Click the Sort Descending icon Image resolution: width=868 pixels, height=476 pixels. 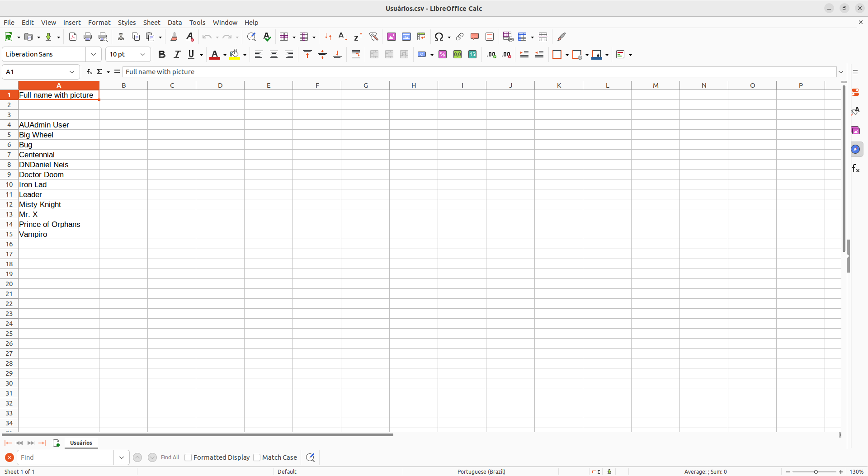(x=358, y=37)
